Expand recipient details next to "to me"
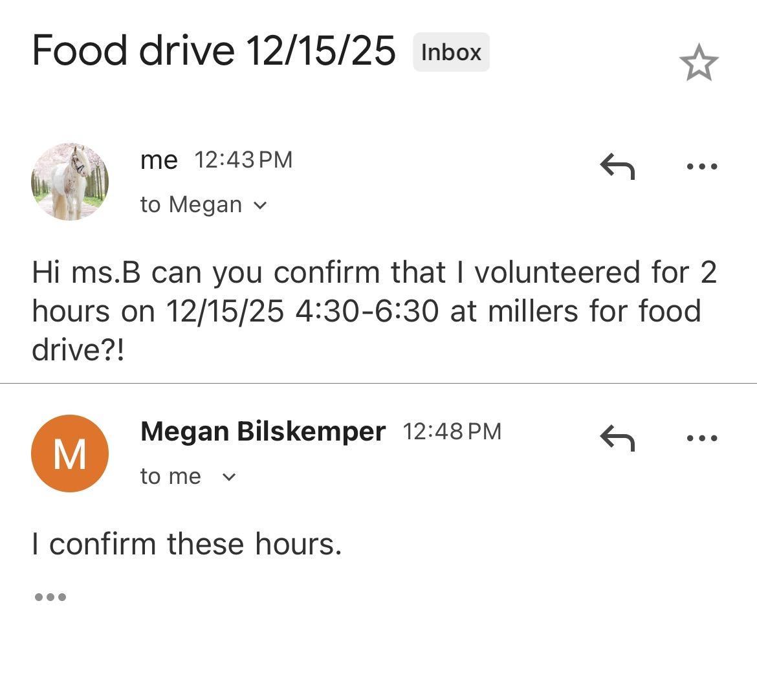 coord(229,477)
